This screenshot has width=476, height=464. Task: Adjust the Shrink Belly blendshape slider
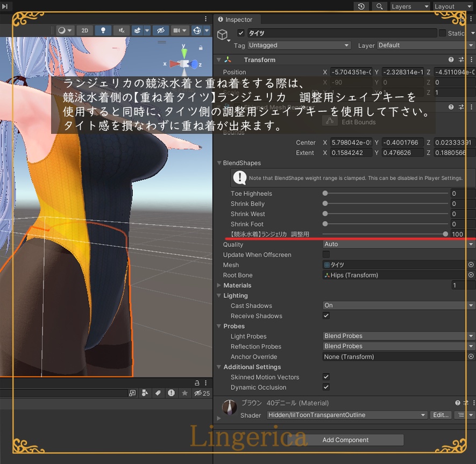point(386,203)
